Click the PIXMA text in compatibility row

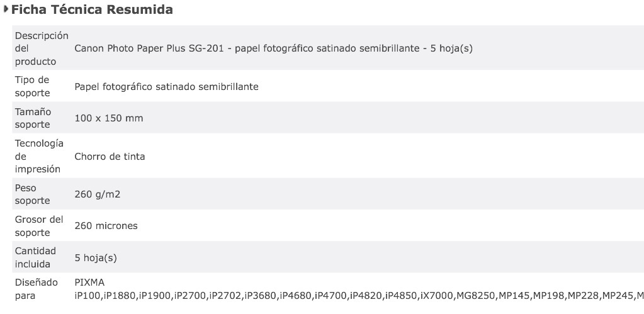pos(89,283)
